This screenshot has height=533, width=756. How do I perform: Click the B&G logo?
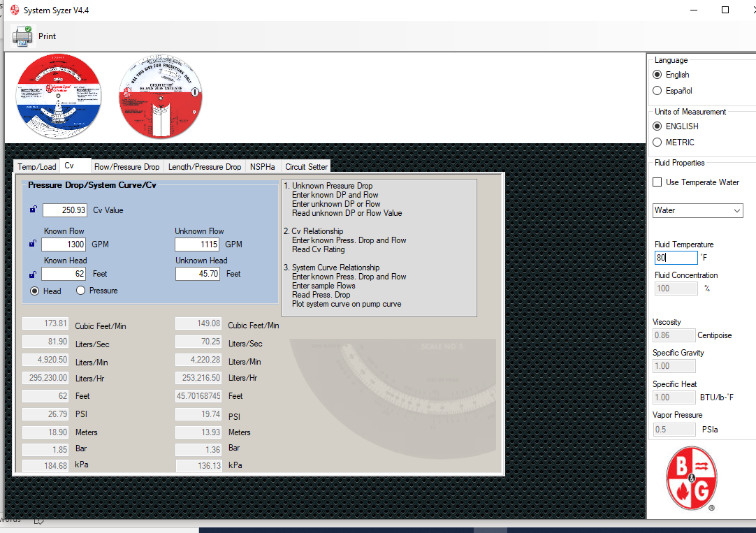tap(692, 478)
